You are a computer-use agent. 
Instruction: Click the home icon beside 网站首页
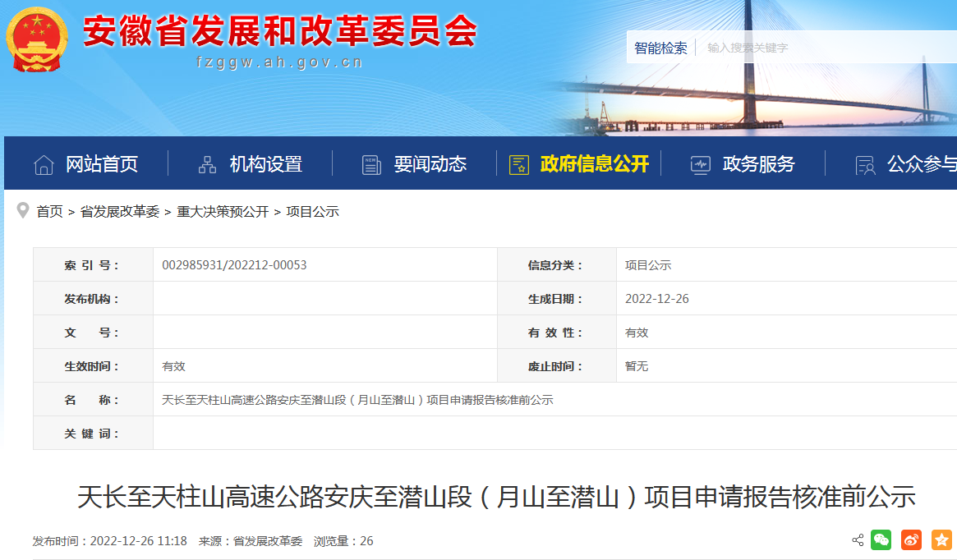click(44, 164)
